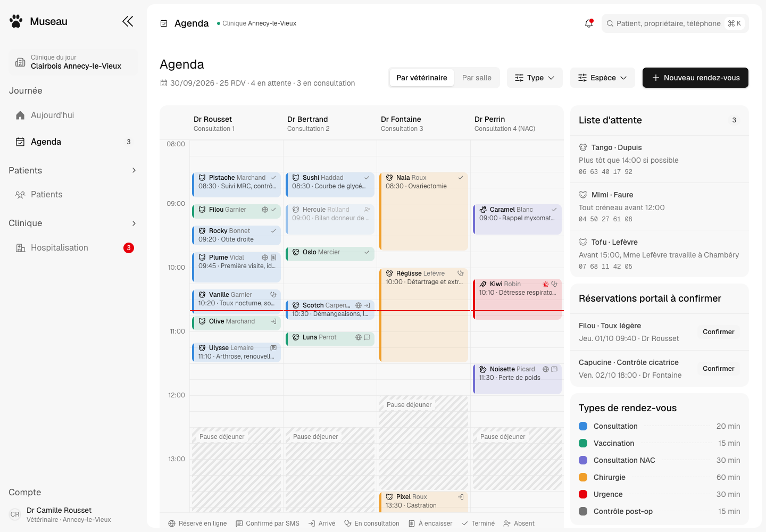Click the Museau paw logo

(16, 21)
